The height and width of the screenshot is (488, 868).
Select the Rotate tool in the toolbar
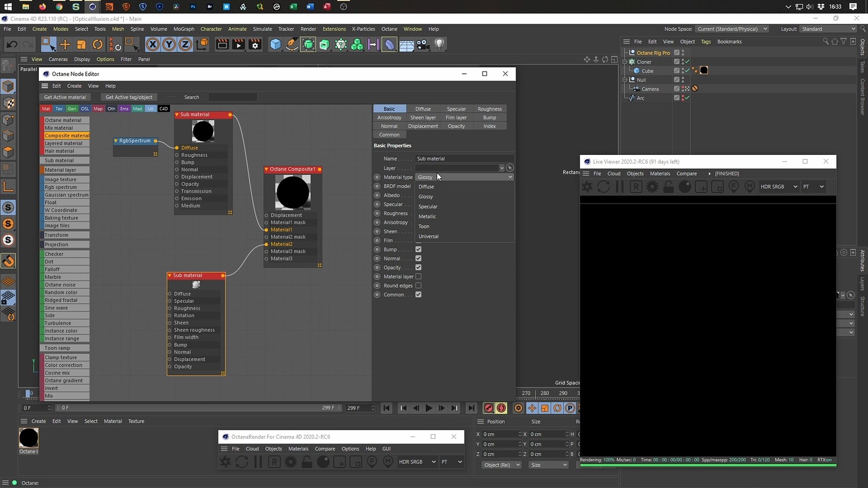point(98,45)
